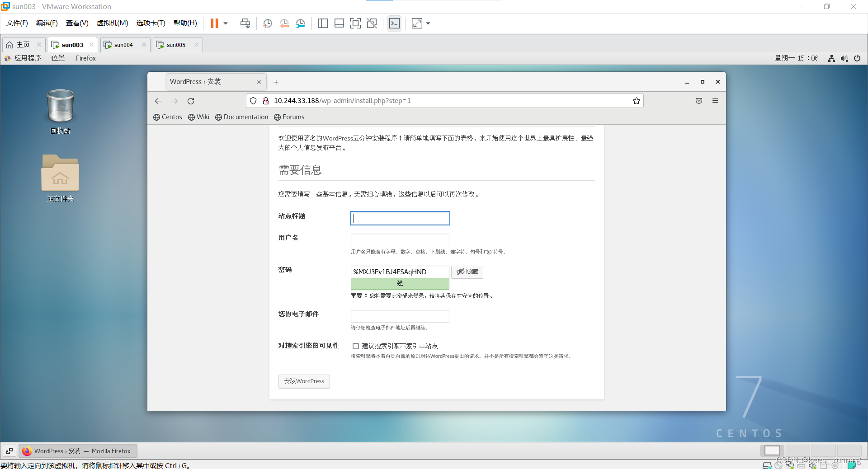
Task: Open the 查看(V) menu
Action: click(77, 23)
